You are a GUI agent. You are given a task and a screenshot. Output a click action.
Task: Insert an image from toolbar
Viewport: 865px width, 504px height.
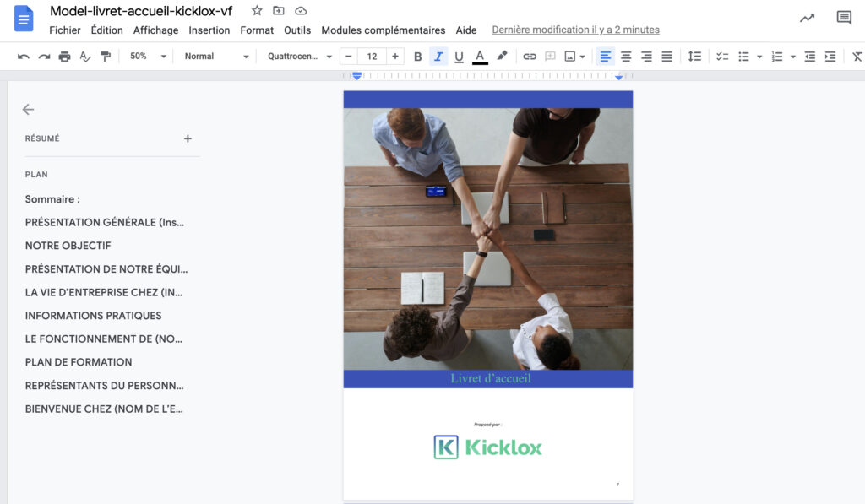coord(570,57)
